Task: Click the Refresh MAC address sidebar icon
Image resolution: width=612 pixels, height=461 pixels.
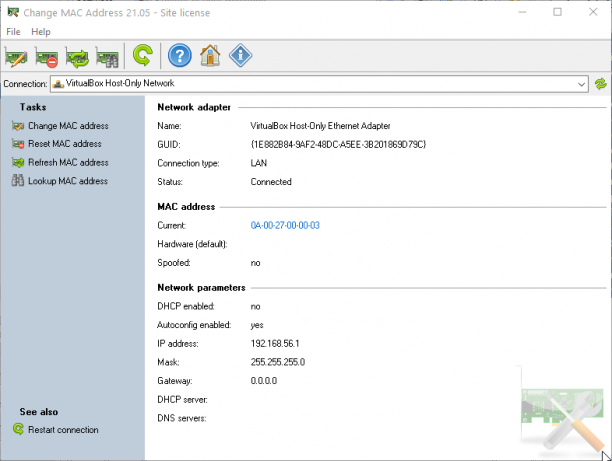Action: pyautogui.click(x=18, y=162)
